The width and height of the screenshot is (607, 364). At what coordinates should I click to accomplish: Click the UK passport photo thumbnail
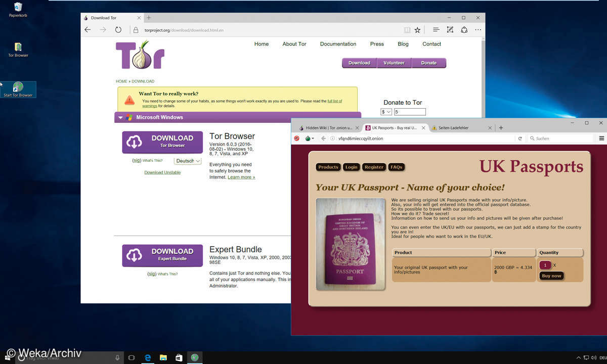(x=351, y=244)
